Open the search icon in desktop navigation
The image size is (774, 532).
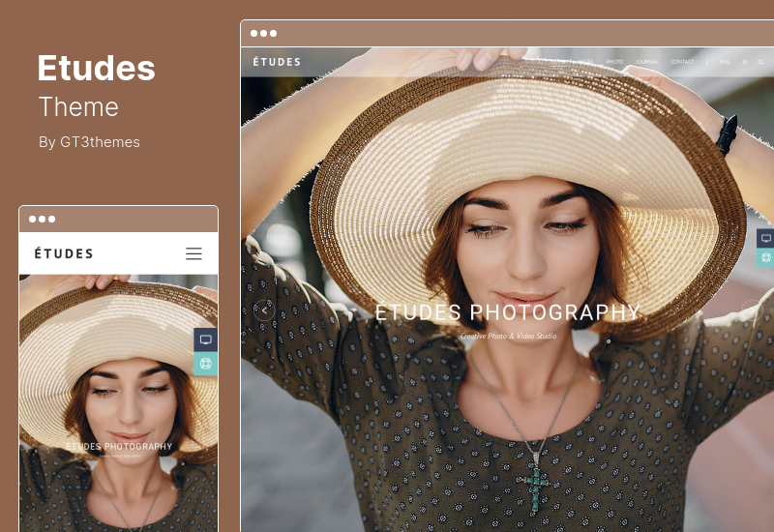coord(760,62)
